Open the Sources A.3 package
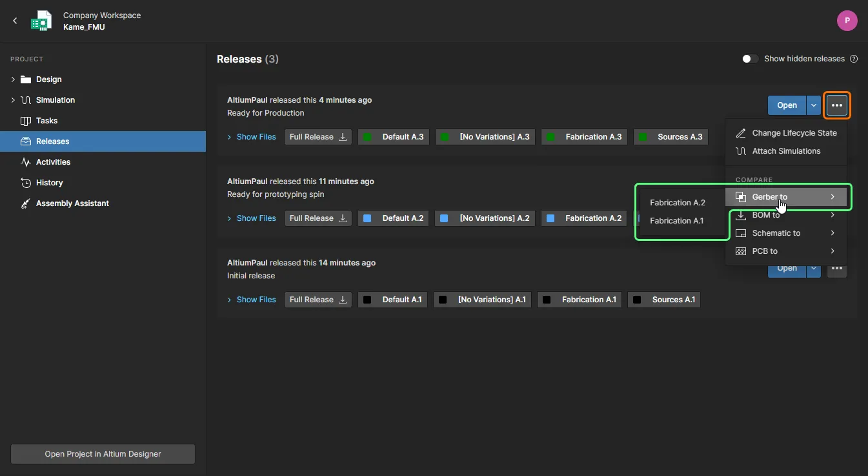Viewport: 868px width, 476px height. tap(671, 137)
